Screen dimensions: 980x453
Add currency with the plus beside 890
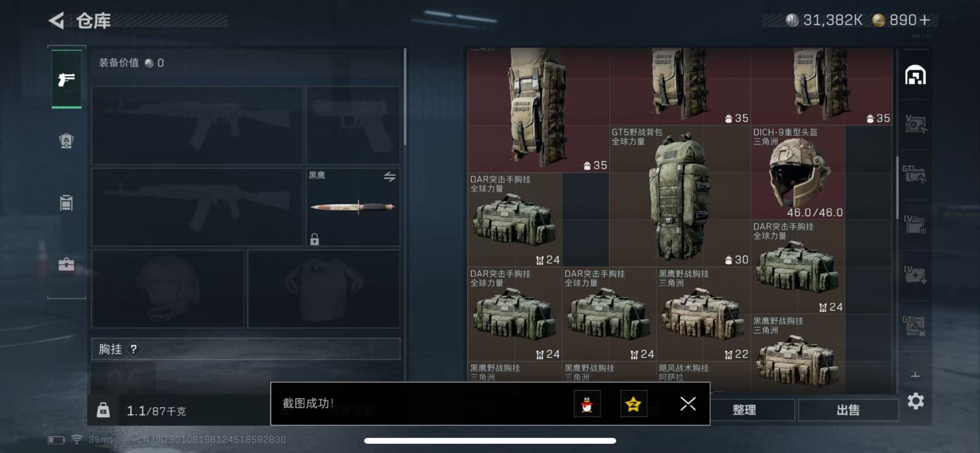pyautogui.click(x=925, y=20)
